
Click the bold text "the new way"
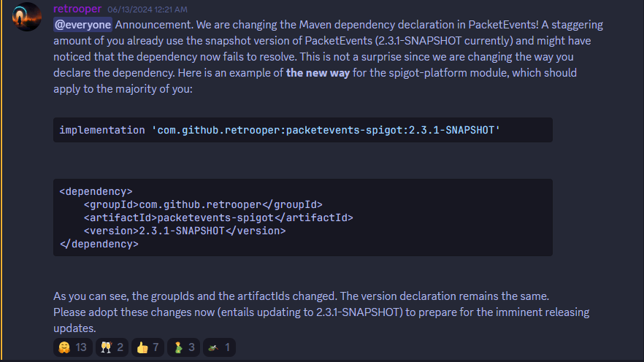click(x=318, y=73)
